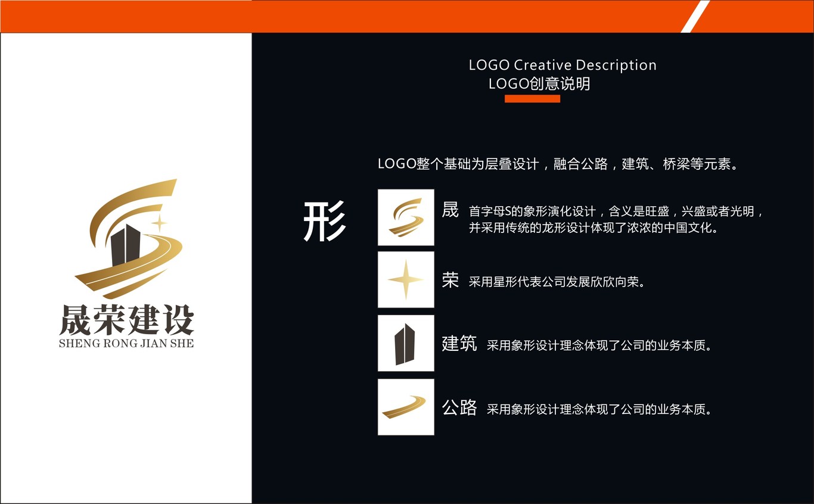
Task: Select the S-dragon logo thumbnail beside 晟
Action: pos(406,217)
